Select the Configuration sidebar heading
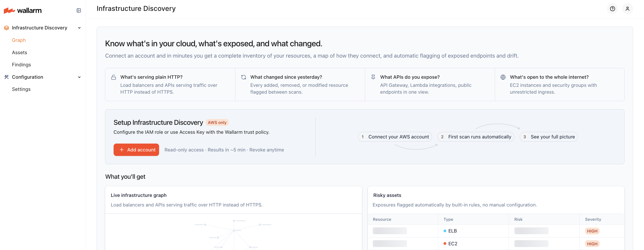This screenshot has height=250, width=644. pos(28,77)
